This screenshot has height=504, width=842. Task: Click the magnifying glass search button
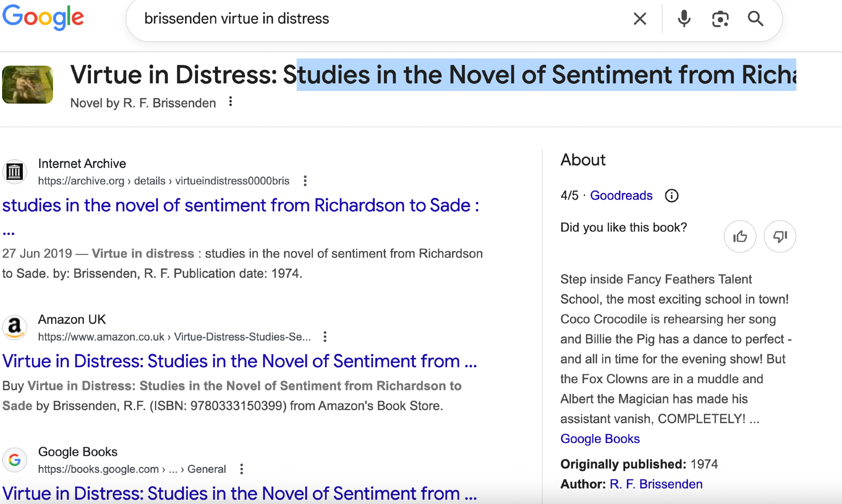pyautogui.click(x=755, y=19)
